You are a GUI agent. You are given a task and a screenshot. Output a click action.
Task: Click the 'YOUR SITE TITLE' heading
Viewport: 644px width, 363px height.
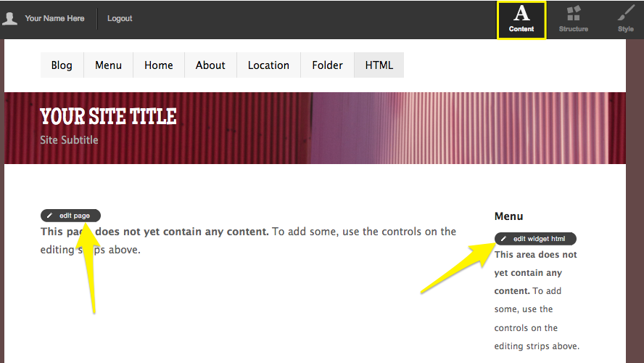(x=108, y=116)
